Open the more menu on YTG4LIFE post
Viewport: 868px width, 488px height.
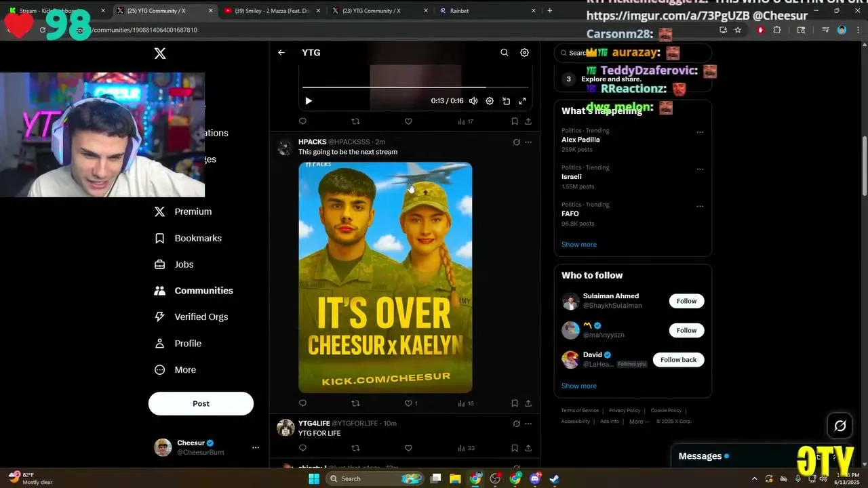pyautogui.click(x=528, y=424)
